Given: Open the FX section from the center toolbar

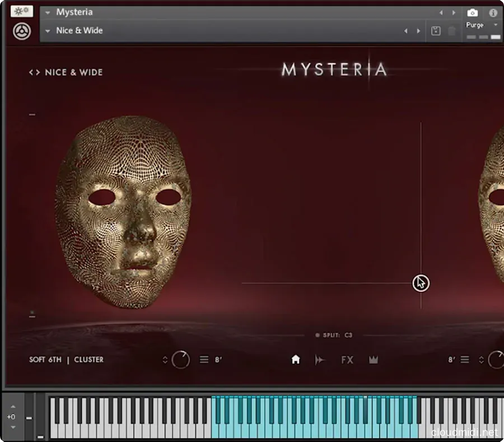Looking at the screenshot, I should click(347, 360).
